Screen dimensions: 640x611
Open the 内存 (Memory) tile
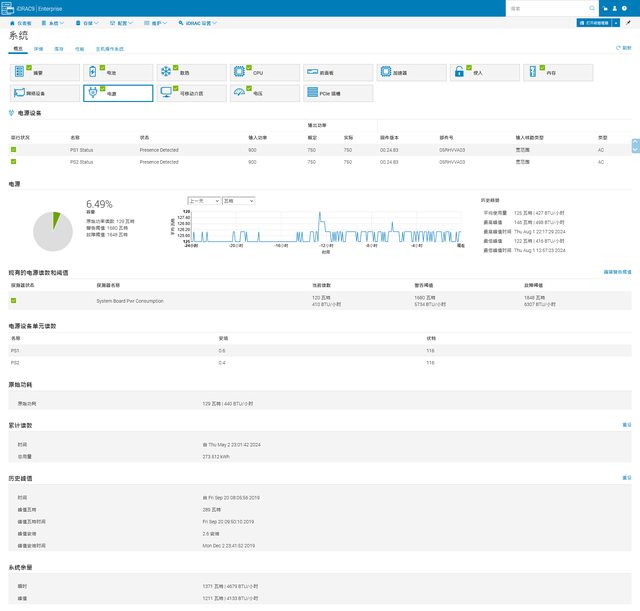coord(558,72)
